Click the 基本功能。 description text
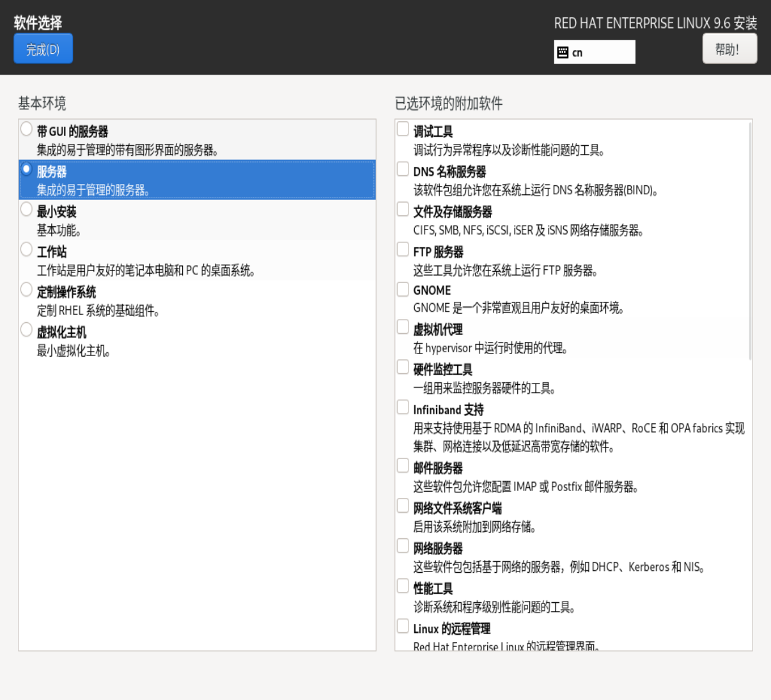 59,231
